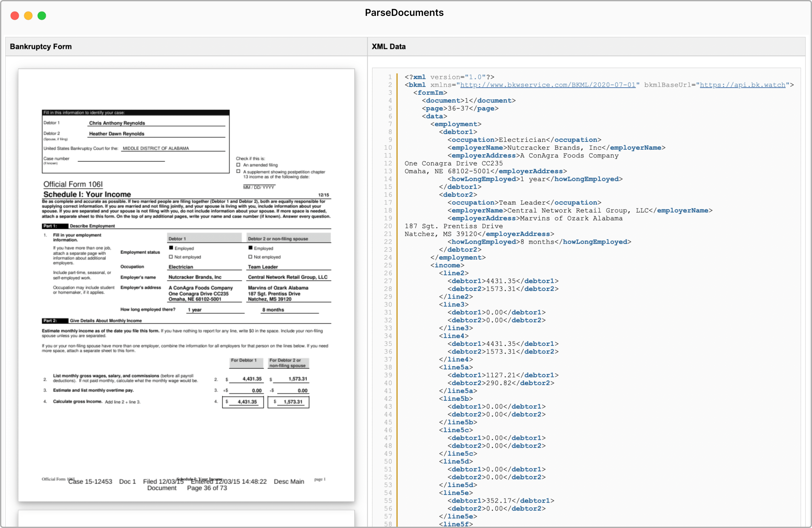The width and height of the screenshot is (812, 528).
Task: Click the employment opening tag in XML
Action: tap(455, 124)
